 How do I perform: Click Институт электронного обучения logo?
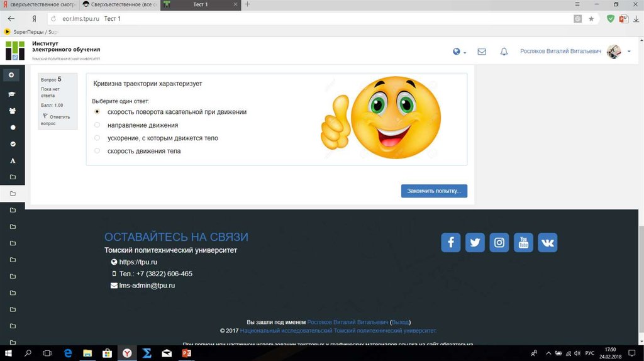point(53,51)
